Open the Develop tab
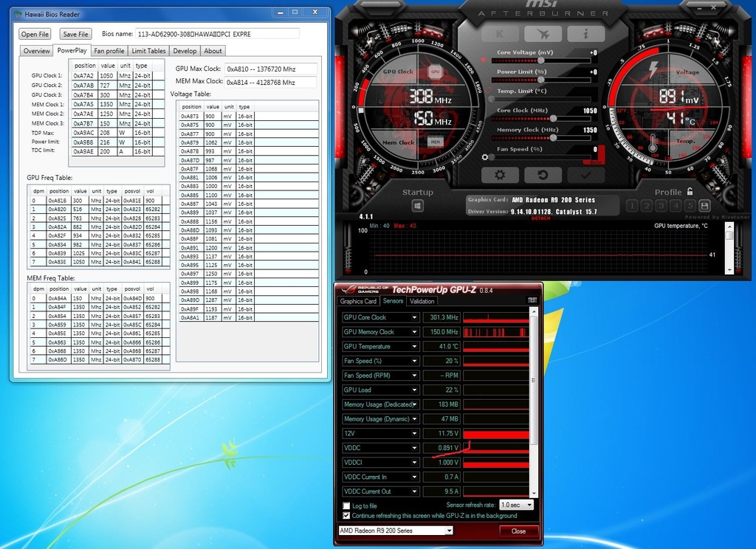 [x=185, y=51]
